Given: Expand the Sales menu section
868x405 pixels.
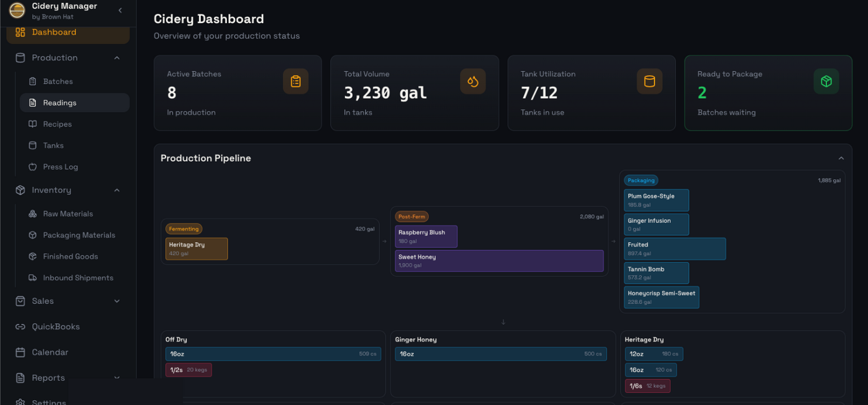Looking at the screenshot, I should click(117, 301).
